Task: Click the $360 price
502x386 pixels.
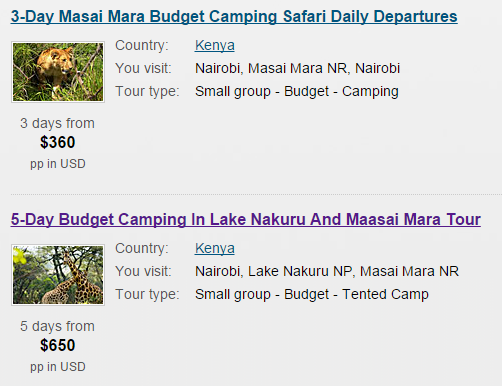Action: pos(58,142)
